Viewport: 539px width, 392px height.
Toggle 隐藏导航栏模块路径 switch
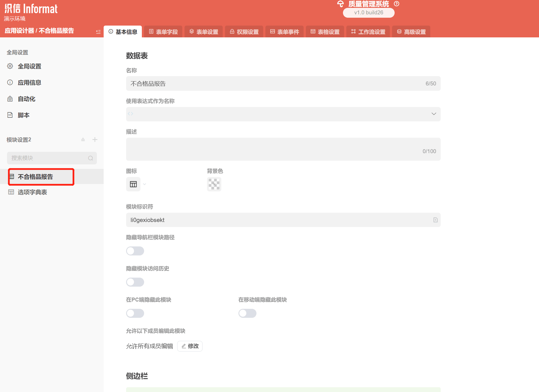coord(135,251)
